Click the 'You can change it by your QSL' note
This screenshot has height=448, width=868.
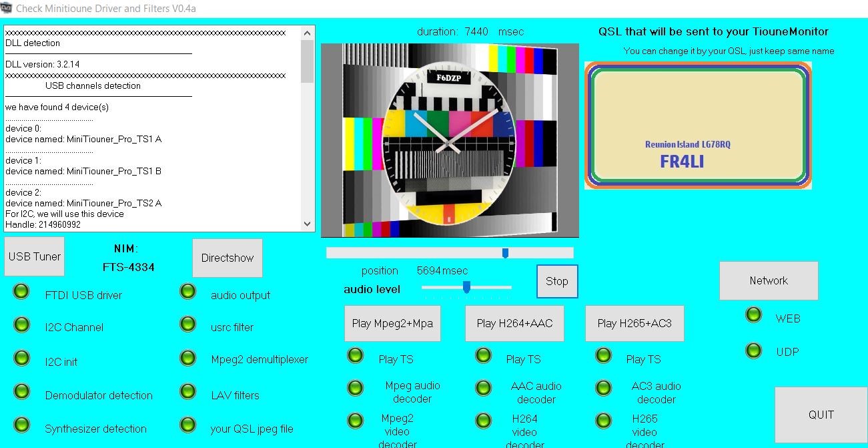tap(729, 51)
